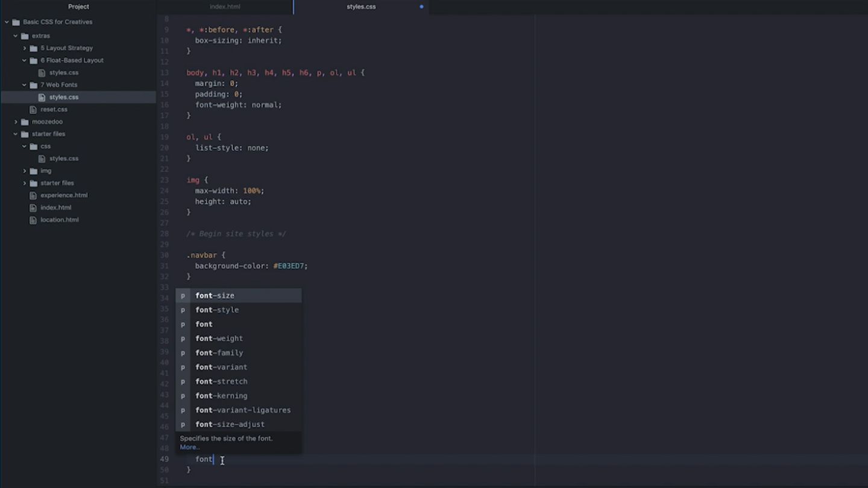Collapse the css folder chevron
868x488 pixels.
[25, 146]
